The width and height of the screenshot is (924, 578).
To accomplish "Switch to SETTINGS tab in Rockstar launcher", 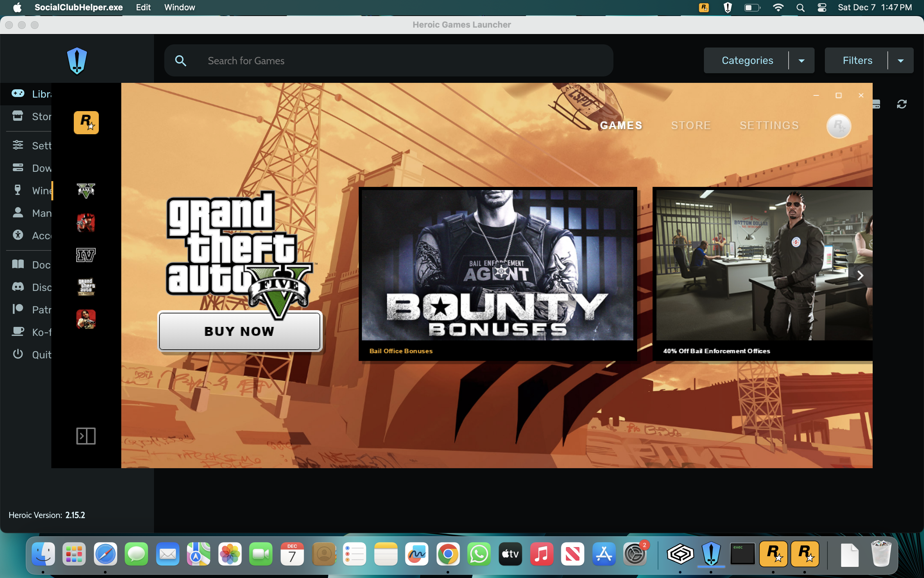I will [x=769, y=125].
